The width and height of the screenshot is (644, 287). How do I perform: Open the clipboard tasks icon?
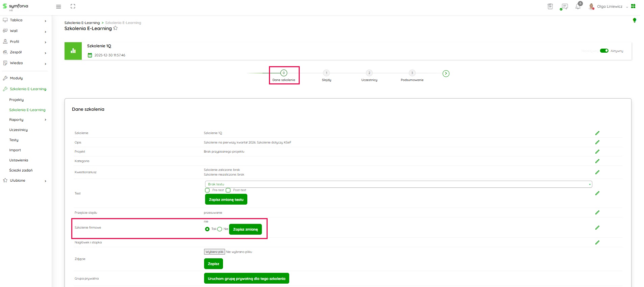(550, 6)
